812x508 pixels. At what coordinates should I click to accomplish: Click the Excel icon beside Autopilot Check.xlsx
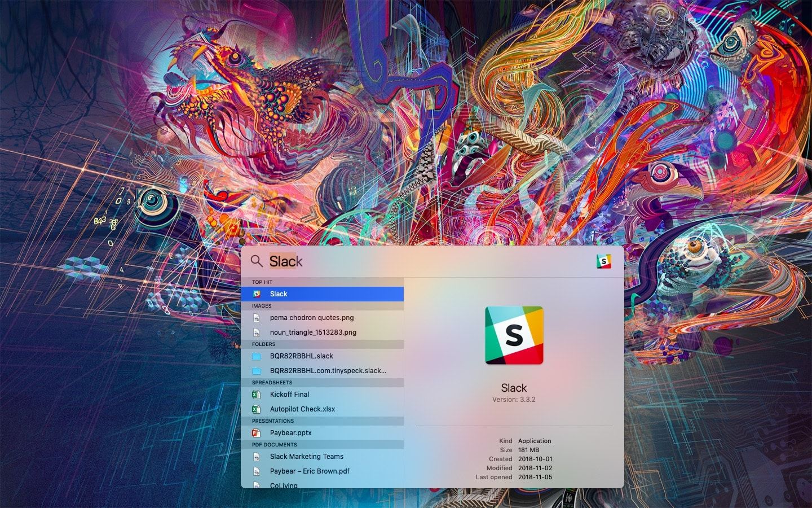coord(256,409)
